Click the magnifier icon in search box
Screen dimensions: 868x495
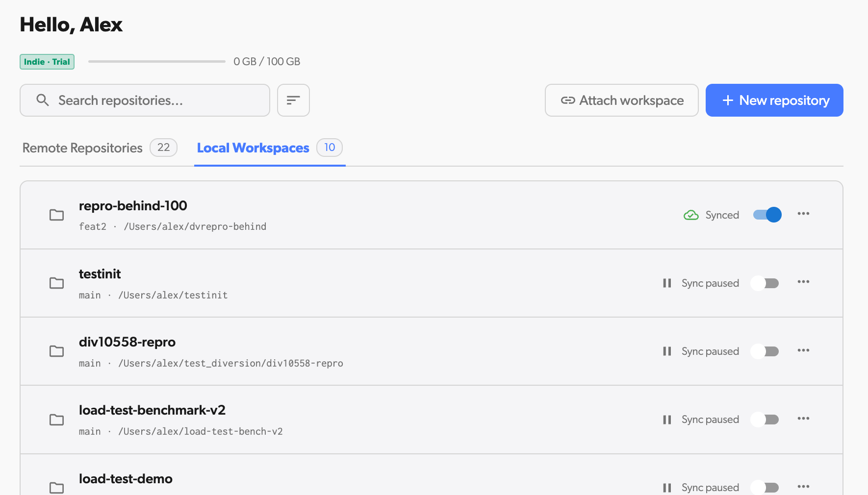tap(43, 100)
